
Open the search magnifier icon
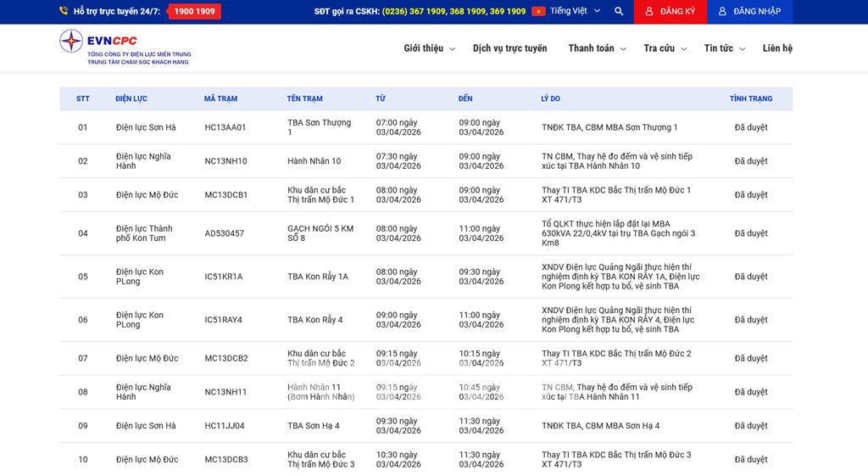click(619, 12)
